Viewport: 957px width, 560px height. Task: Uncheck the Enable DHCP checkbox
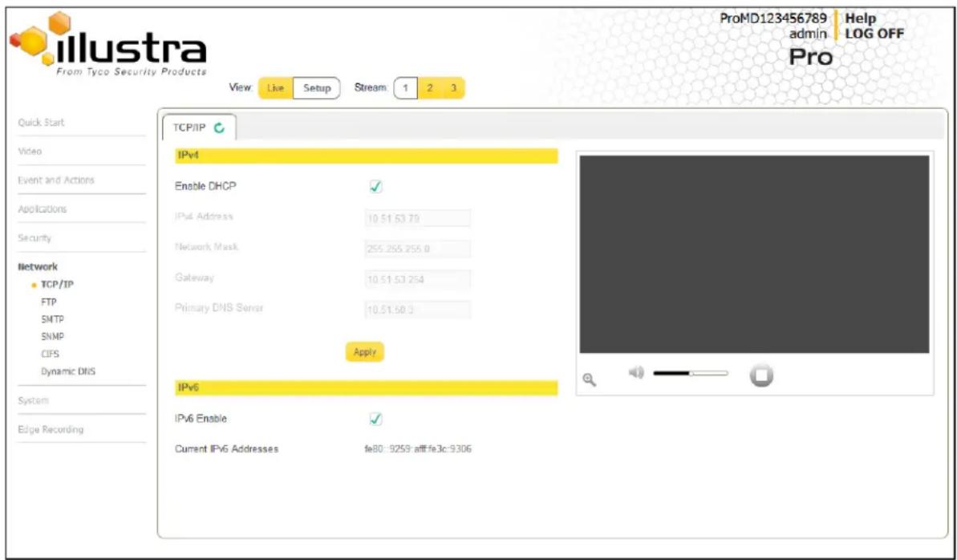[376, 187]
